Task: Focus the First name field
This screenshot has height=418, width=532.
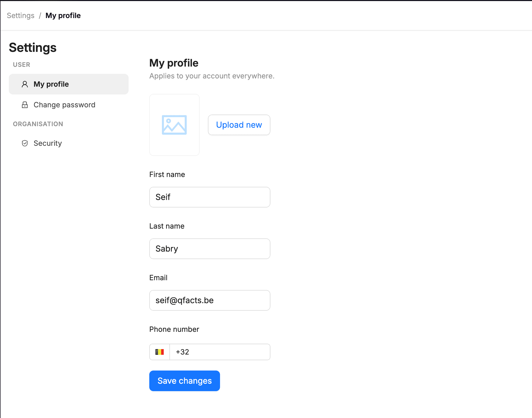Action: pyautogui.click(x=210, y=197)
